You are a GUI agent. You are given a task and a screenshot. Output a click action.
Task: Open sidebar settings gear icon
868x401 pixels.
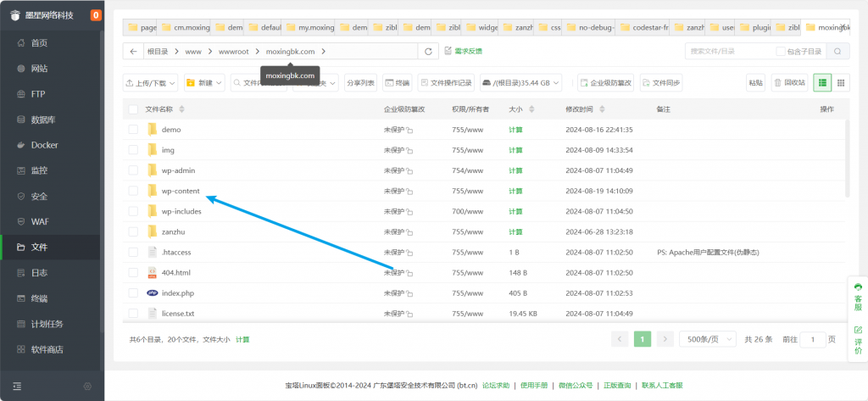[87, 386]
